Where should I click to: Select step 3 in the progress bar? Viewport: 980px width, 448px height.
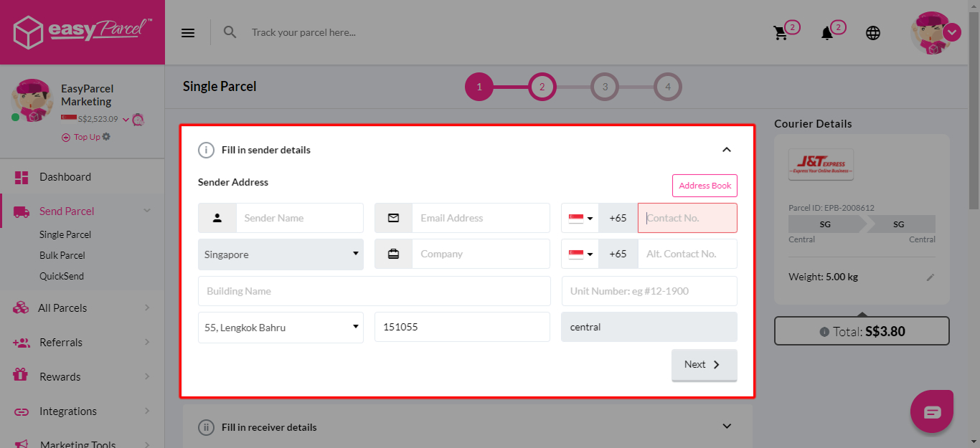(605, 86)
